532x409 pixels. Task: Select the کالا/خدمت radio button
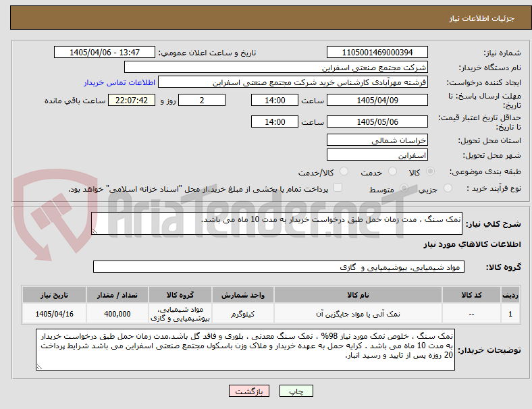(344, 171)
